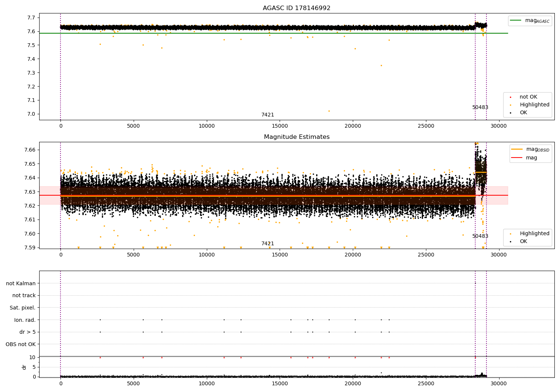
Task: Click the 5000 x-axis tick under Magnitude Estimates plot
Action: 133,255
